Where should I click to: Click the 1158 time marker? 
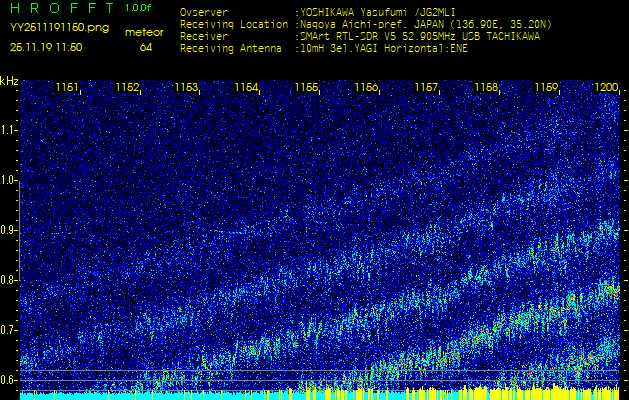[x=486, y=87]
